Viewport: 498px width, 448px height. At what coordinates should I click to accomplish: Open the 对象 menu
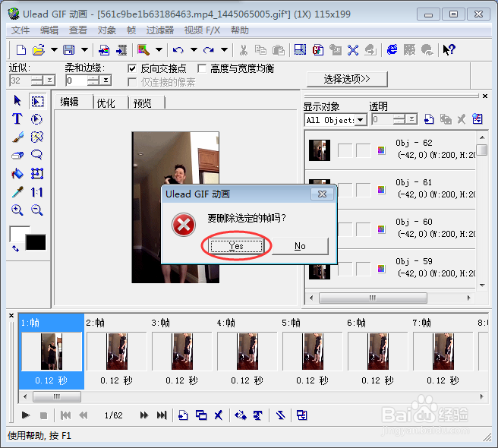[x=107, y=30]
